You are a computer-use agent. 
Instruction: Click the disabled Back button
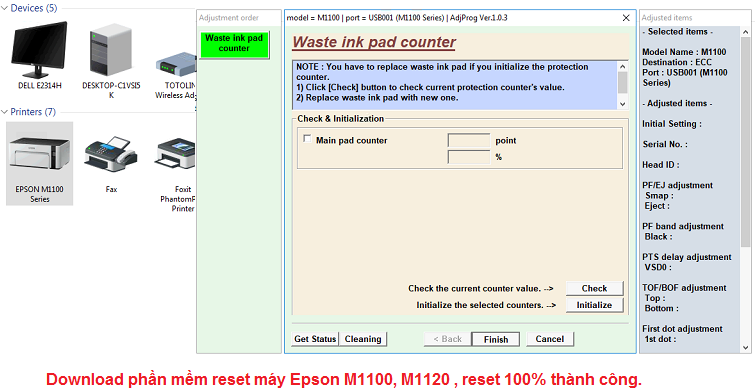click(447, 339)
